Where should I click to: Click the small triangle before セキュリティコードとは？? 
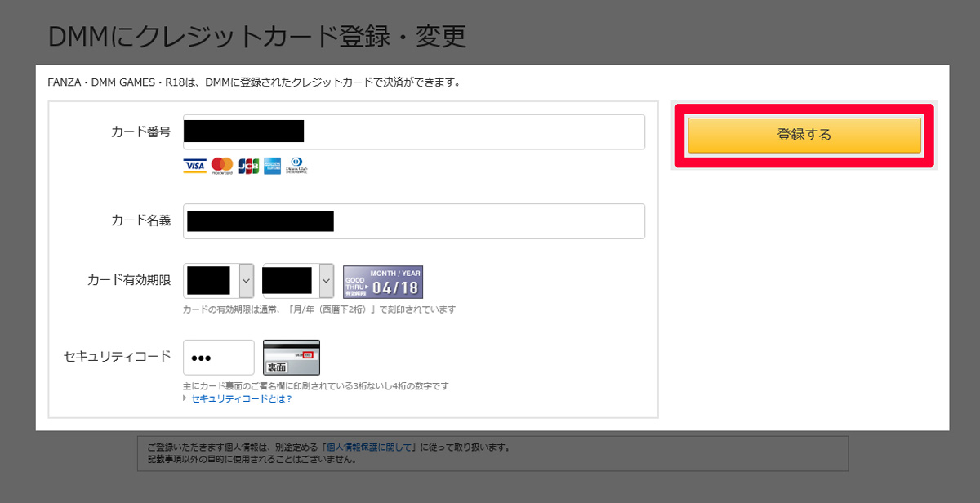[x=185, y=398]
